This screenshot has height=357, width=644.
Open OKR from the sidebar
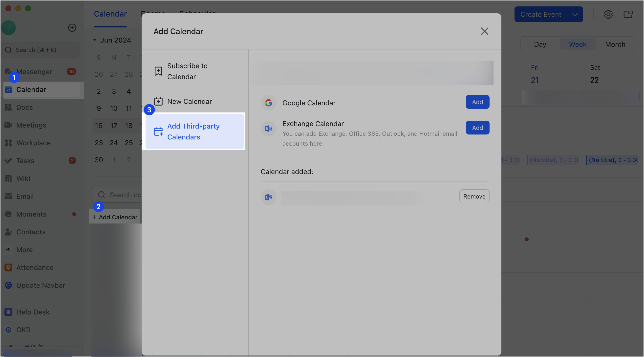[23, 330]
